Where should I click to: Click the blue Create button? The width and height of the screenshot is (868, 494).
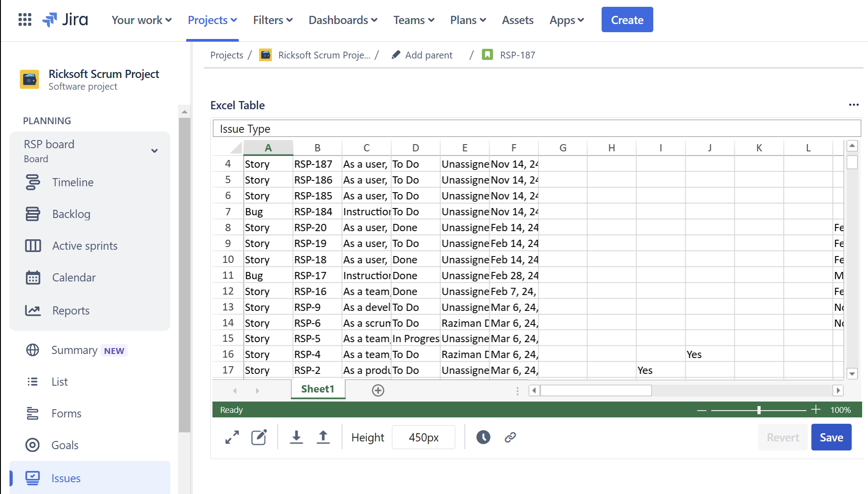[627, 20]
